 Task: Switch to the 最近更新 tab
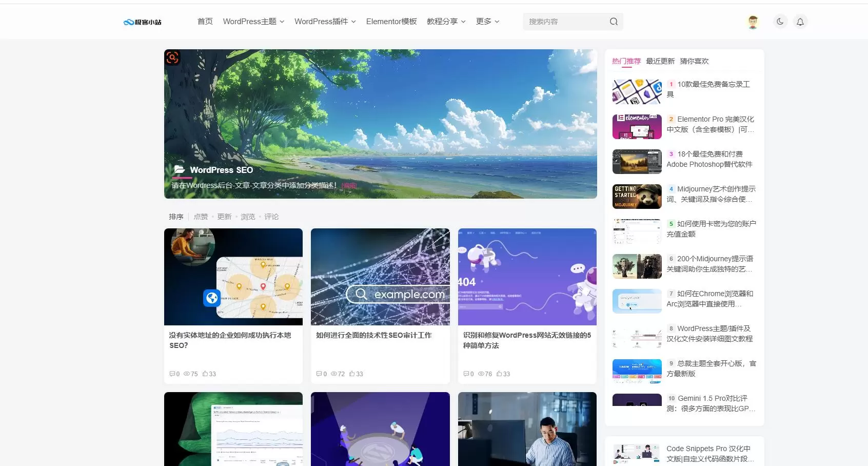coord(660,61)
